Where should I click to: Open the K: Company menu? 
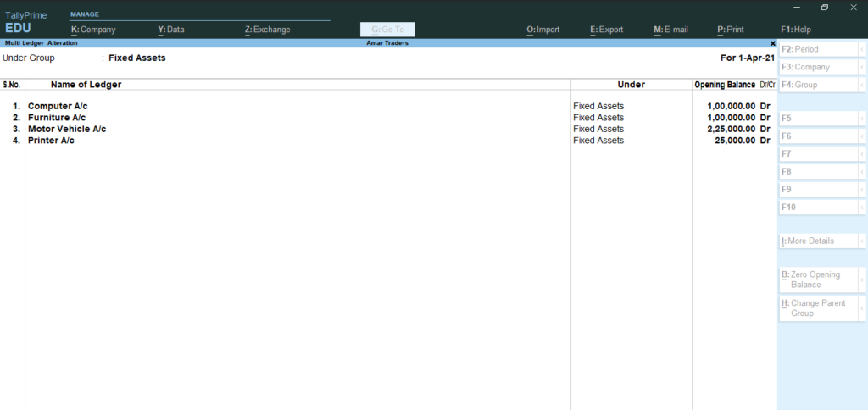click(x=93, y=30)
